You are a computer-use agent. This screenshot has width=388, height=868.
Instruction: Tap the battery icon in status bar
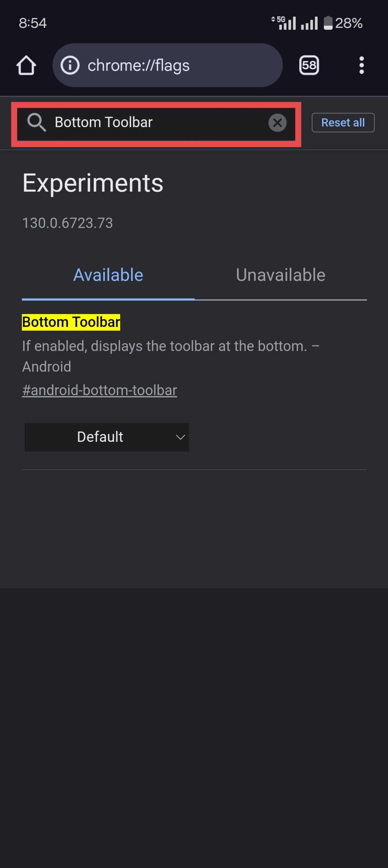point(328,23)
